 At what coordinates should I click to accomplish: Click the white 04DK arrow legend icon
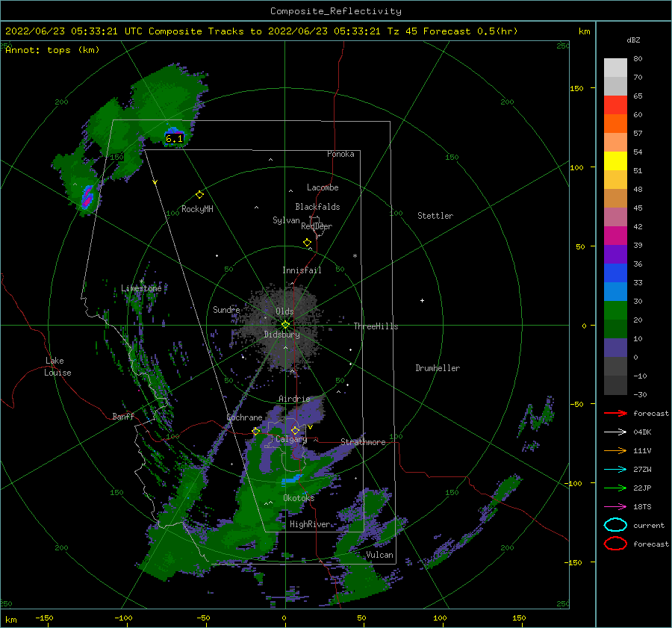point(615,432)
